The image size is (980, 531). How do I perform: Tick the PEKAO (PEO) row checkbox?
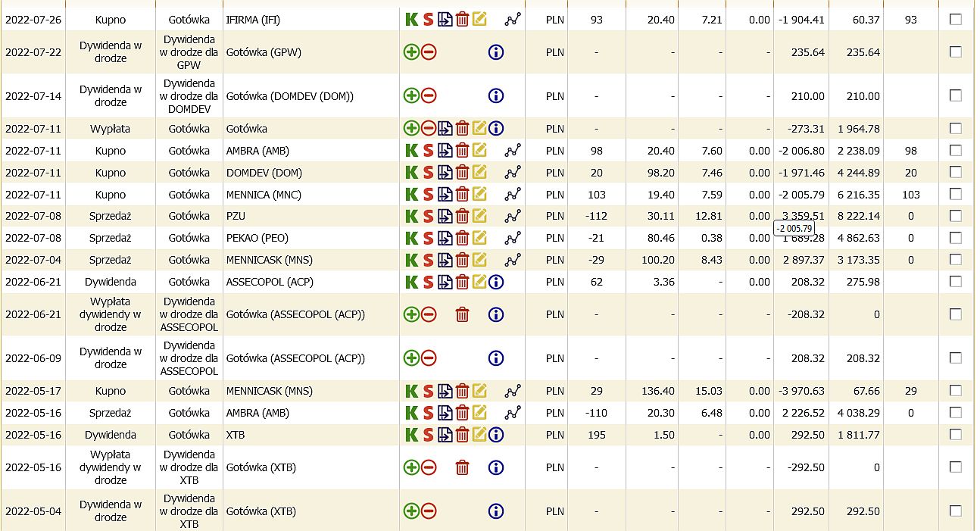click(x=956, y=238)
